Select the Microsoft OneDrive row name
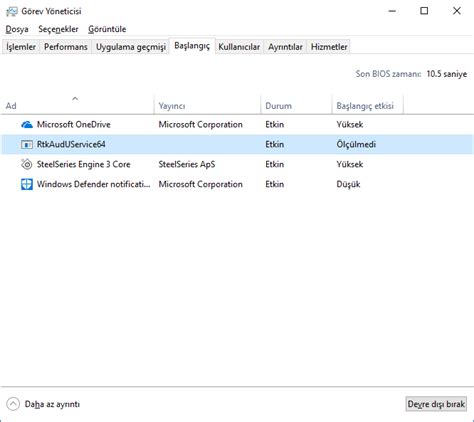Viewport: 474px width, 422px height. 74,125
